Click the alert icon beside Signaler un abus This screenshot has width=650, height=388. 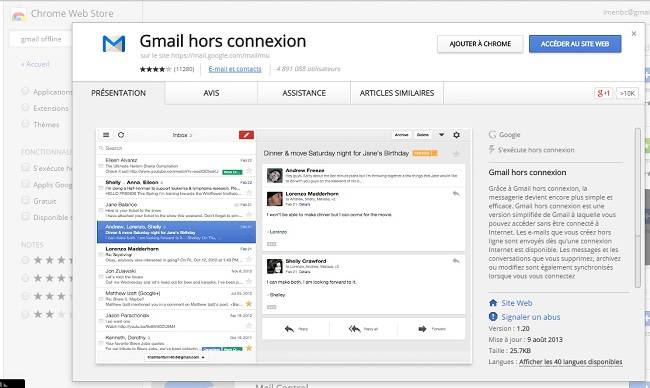coord(493,317)
